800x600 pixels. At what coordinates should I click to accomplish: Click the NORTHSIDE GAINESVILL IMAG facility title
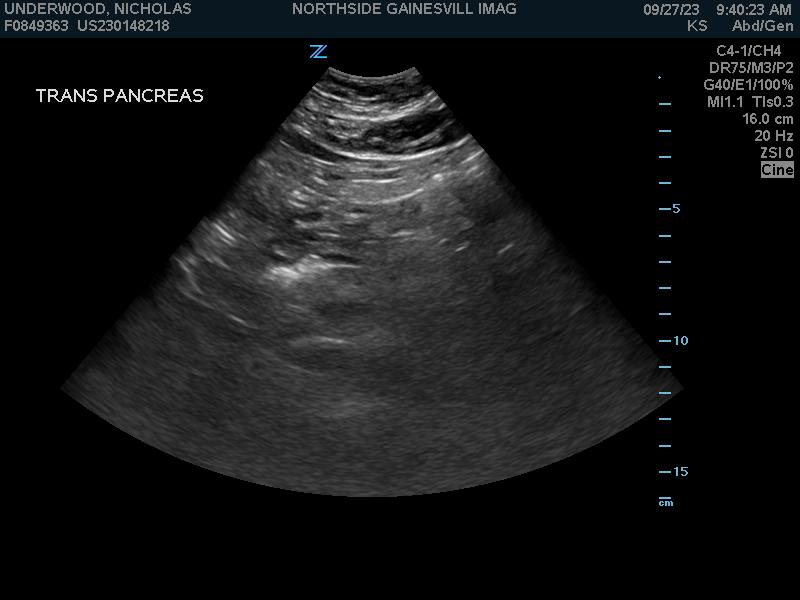404,9
